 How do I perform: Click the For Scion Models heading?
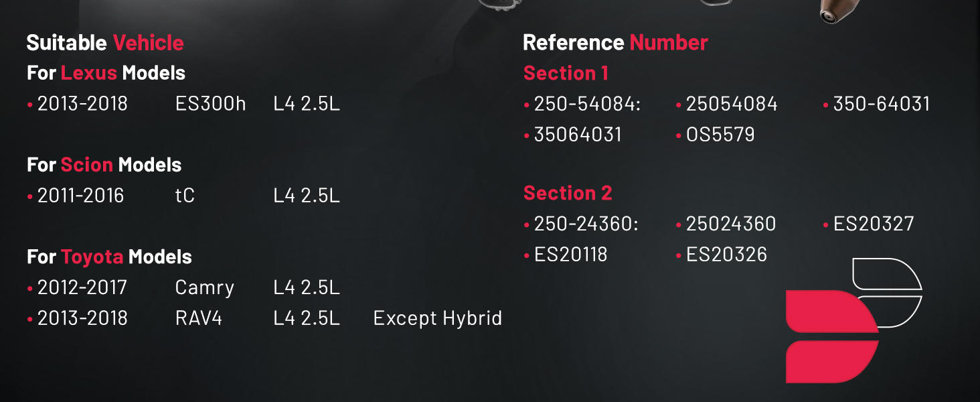(x=104, y=165)
